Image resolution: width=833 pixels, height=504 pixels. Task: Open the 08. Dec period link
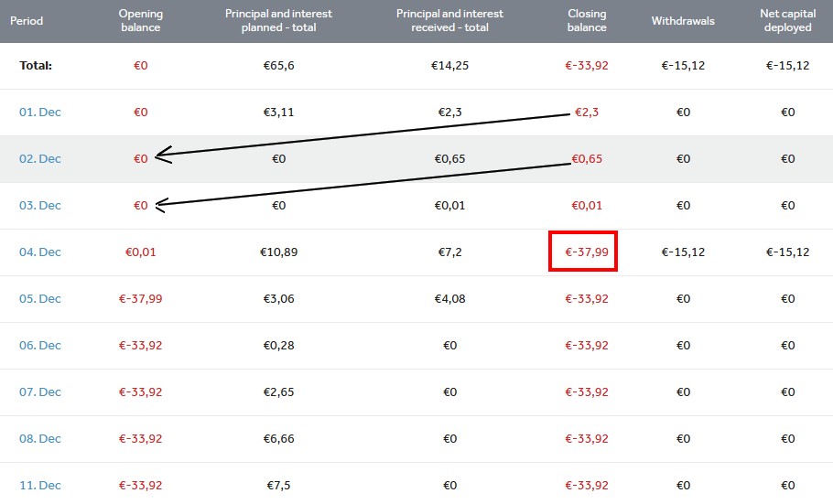tap(40, 439)
